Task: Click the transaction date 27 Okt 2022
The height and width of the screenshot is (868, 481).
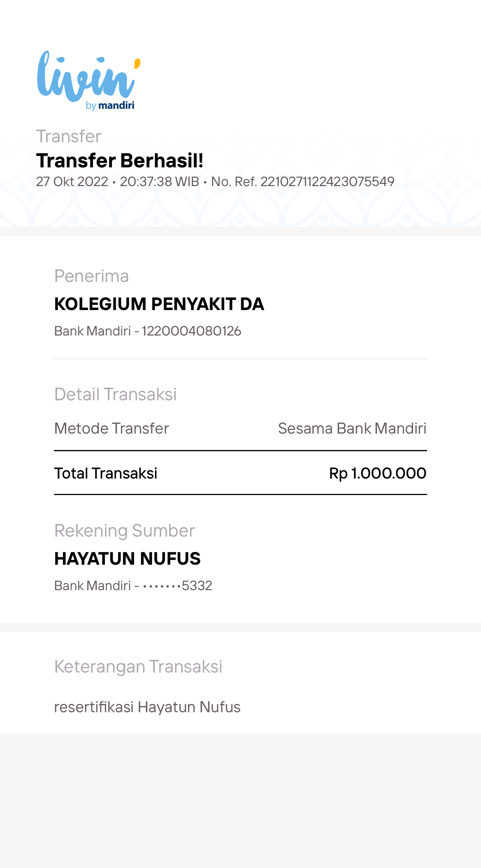Action: (72, 182)
